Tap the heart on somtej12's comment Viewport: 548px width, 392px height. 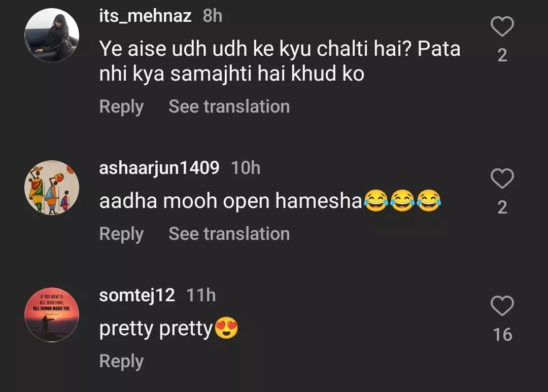[502, 306]
